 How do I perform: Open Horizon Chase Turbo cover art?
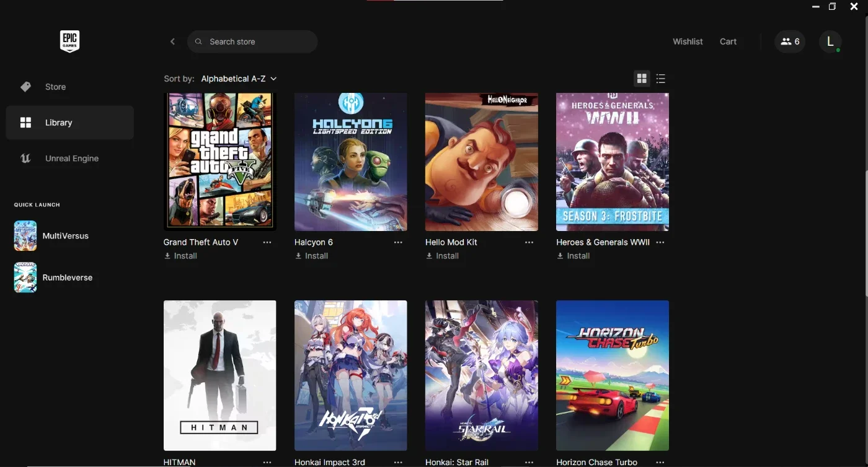(x=613, y=375)
